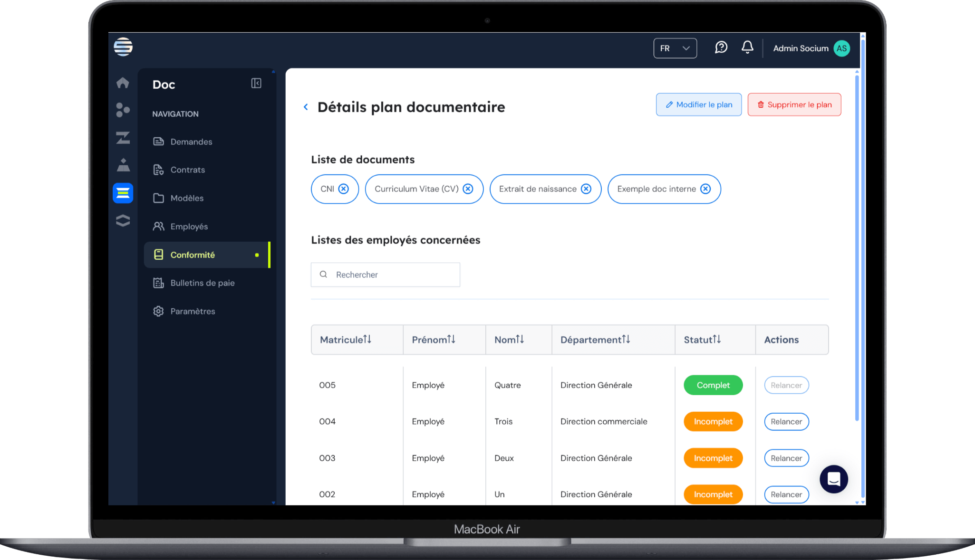Remove Extrait de naissance chip
This screenshot has height=560, width=975.
tap(586, 189)
